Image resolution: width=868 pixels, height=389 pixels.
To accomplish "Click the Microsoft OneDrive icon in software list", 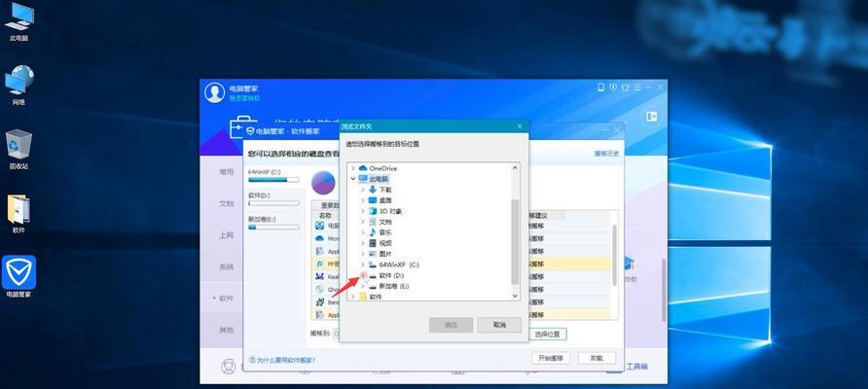I will pos(320,238).
